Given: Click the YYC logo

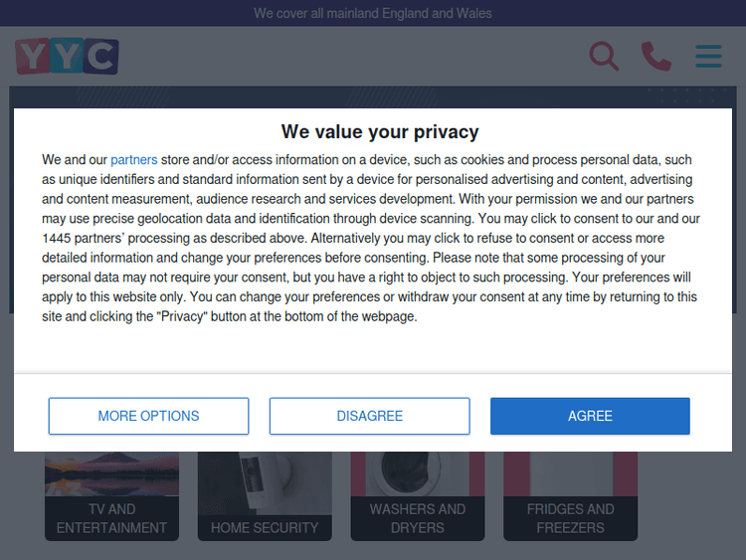Looking at the screenshot, I should point(67,56).
